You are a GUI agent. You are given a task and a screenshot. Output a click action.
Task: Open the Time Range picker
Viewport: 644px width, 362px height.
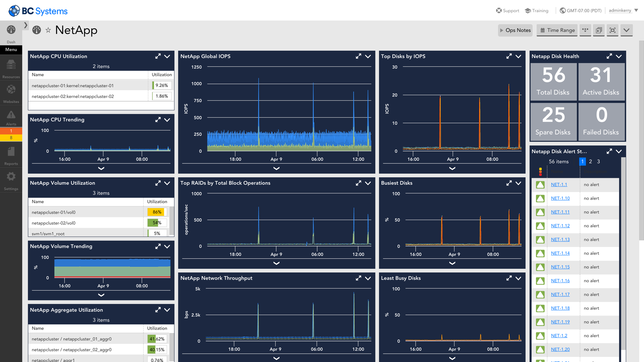pos(557,30)
